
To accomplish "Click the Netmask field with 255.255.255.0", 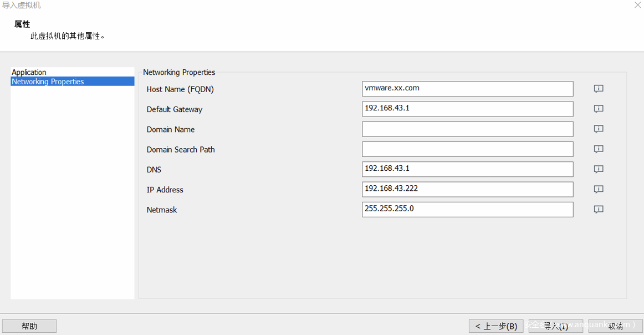I will (467, 210).
